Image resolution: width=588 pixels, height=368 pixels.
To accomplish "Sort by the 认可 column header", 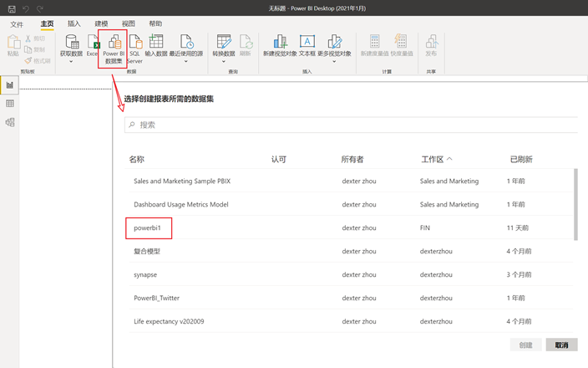I will click(279, 159).
